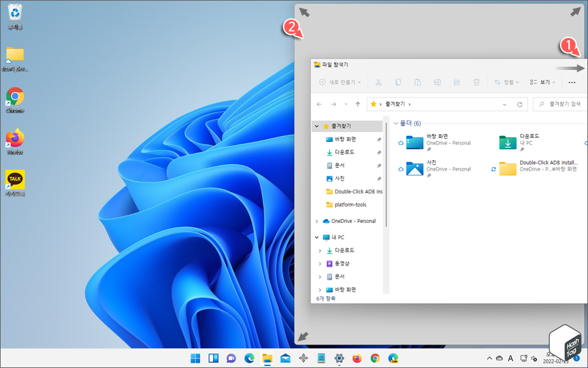Open the address bar history dropdown chevron

click(x=505, y=105)
